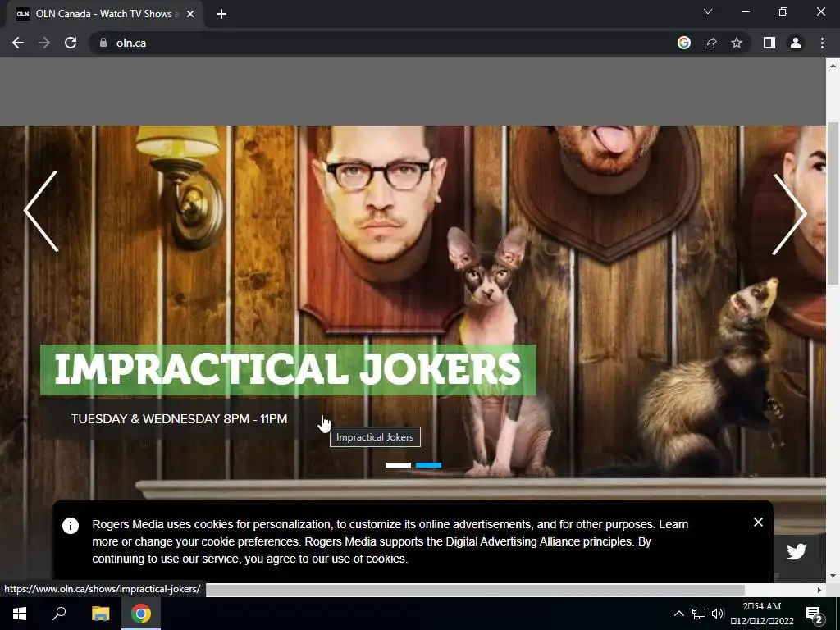
Task: Reload the oln.ca page
Action: click(x=71, y=43)
